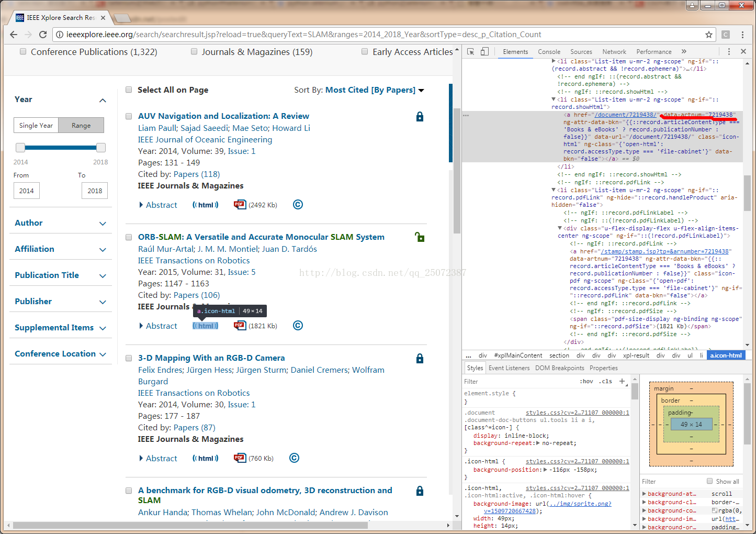
Task: Check Journals & Magazines filter
Action: (x=194, y=51)
